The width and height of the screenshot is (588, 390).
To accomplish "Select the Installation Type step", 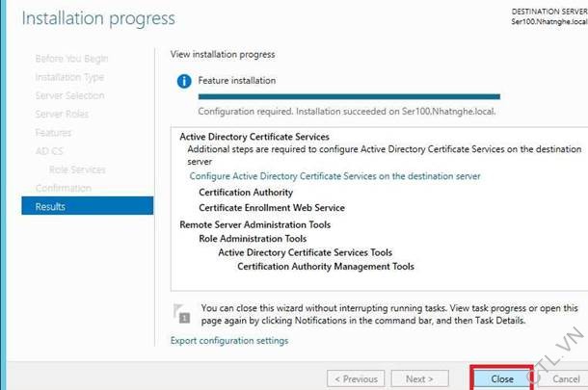I will (x=69, y=77).
